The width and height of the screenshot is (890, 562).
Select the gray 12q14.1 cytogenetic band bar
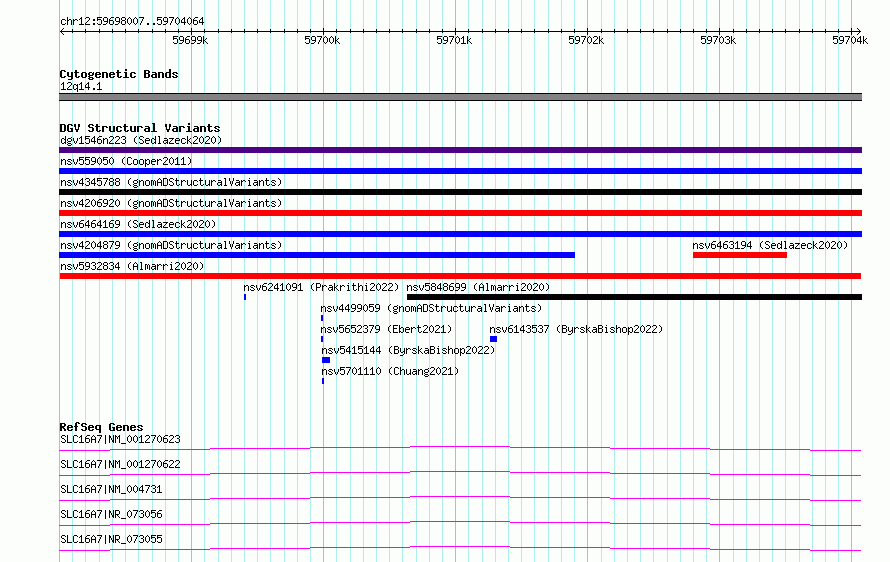coord(460,97)
